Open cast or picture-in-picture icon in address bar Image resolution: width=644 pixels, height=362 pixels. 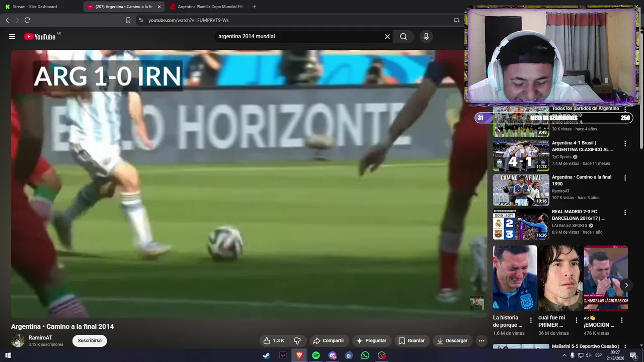click(x=456, y=20)
